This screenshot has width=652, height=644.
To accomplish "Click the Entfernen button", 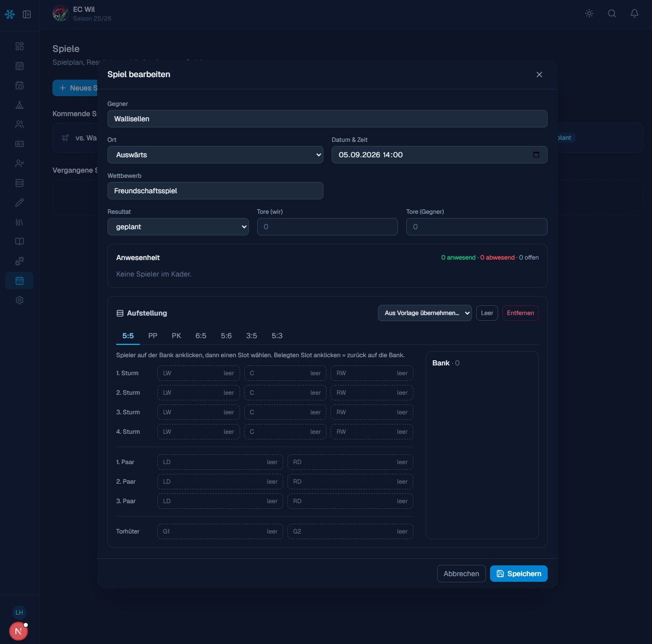I will click(520, 313).
